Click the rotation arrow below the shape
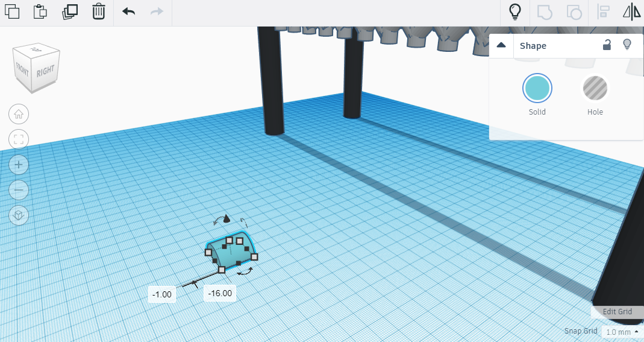Viewport: 644px width, 342px height. 246,271
